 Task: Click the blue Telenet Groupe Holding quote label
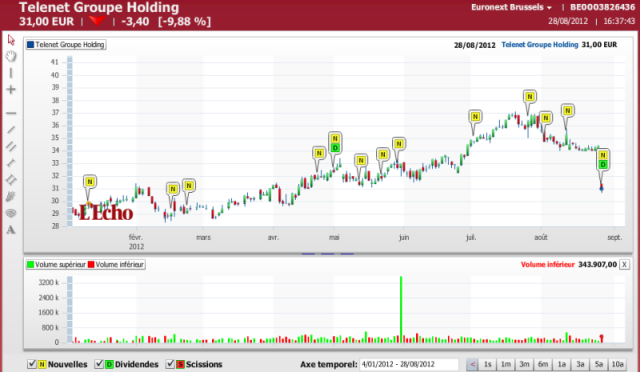coord(540,45)
